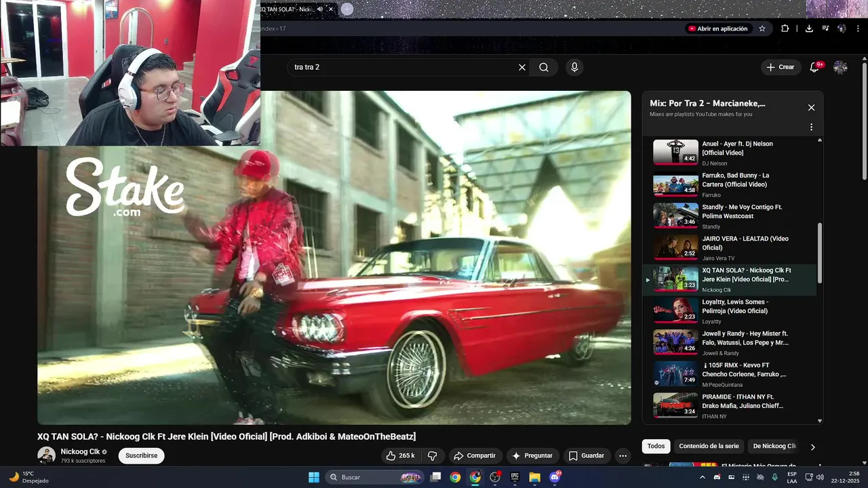Play Loyaltty, Lewis Somes - Pelirroja
Image resolution: width=868 pixels, height=488 pixels.
tap(729, 311)
